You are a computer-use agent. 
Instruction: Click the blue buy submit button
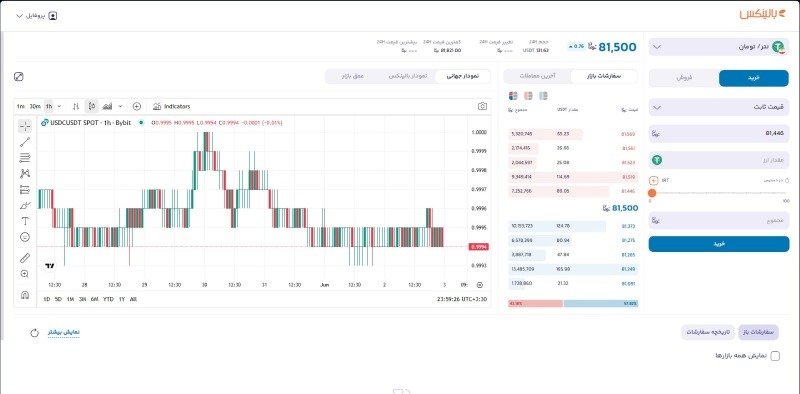tap(719, 244)
